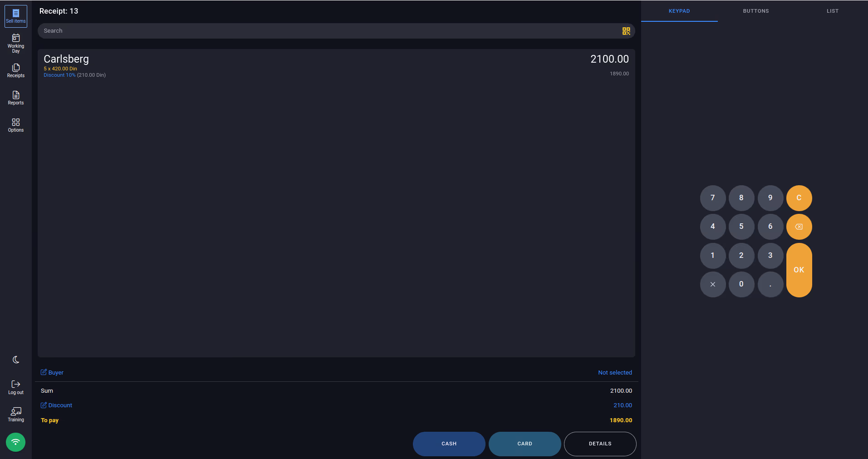Click the Sum value 2100.00 in the summary
The height and width of the screenshot is (459, 868).
[x=621, y=390]
